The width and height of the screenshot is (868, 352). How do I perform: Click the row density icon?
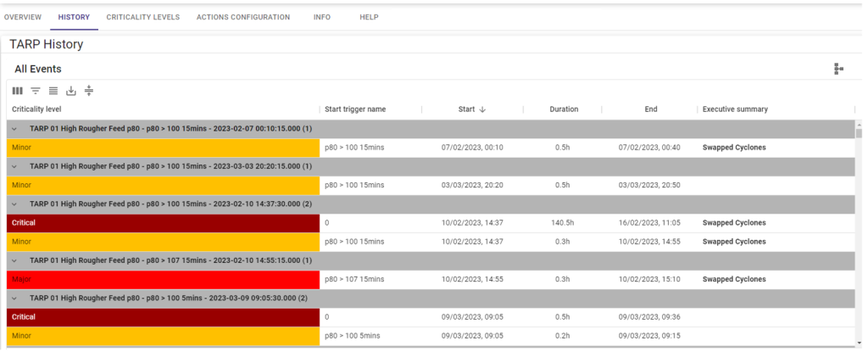(53, 91)
